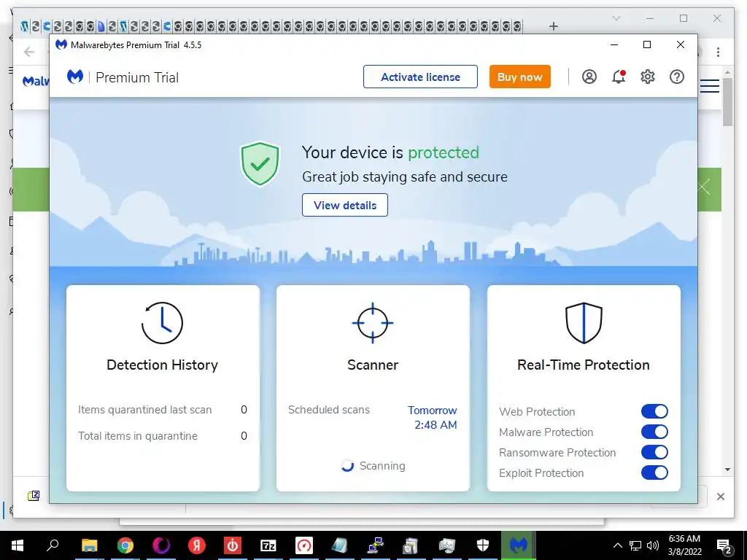Open the browser hamburger menu behind Malwarebytes
Image resolution: width=747 pixels, height=560 pixels.
point(709,86)
